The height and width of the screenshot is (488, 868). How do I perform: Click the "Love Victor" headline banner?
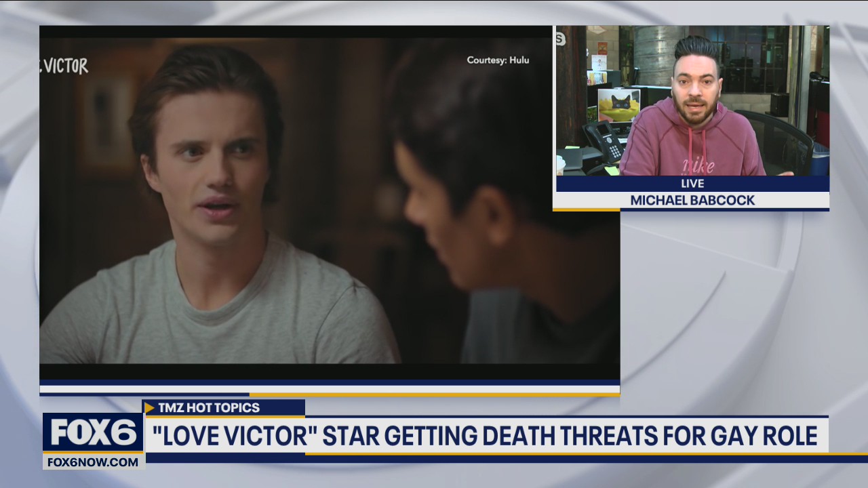pos(485,436)
